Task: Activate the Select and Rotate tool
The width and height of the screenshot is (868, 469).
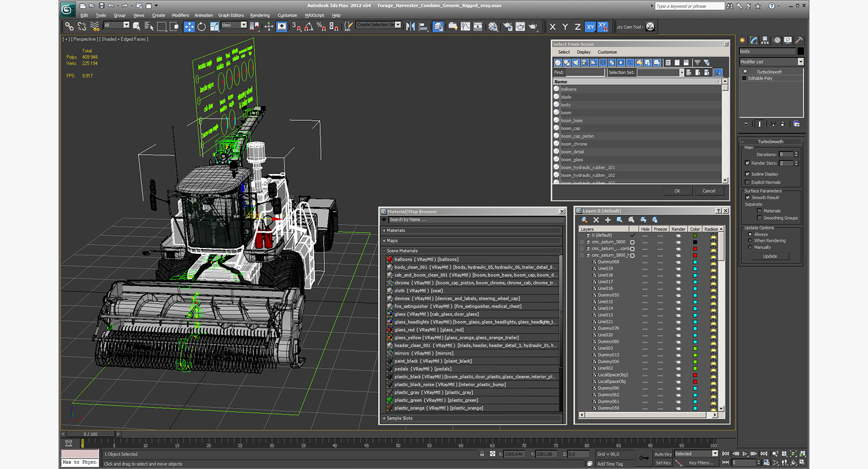Action: [x=202, y=26]
